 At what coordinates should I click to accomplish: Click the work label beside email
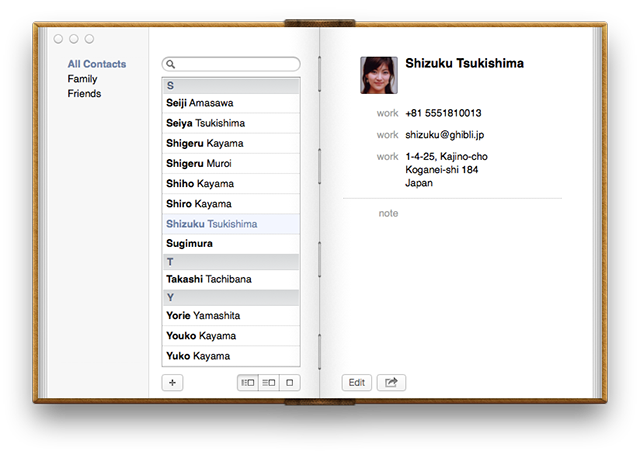(x=387, y=135)
